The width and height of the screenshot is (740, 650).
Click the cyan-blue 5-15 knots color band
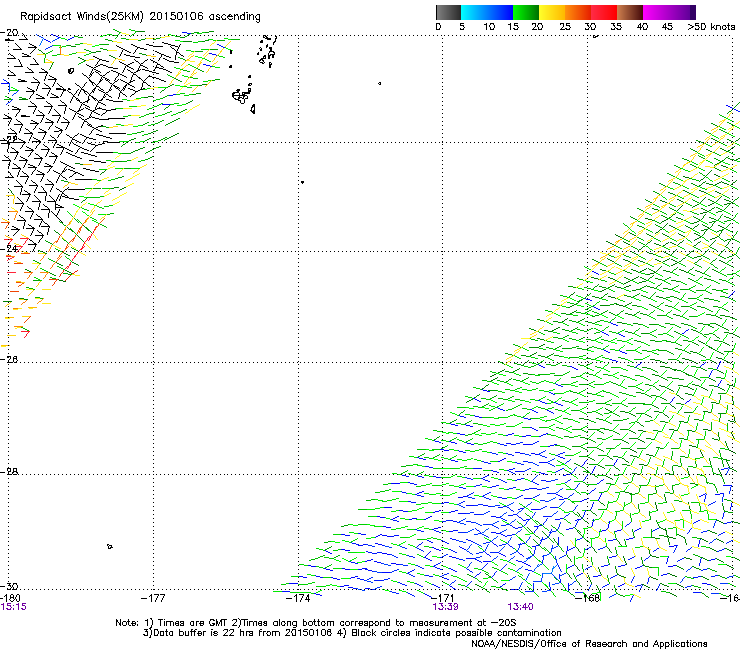coord(487,12)
